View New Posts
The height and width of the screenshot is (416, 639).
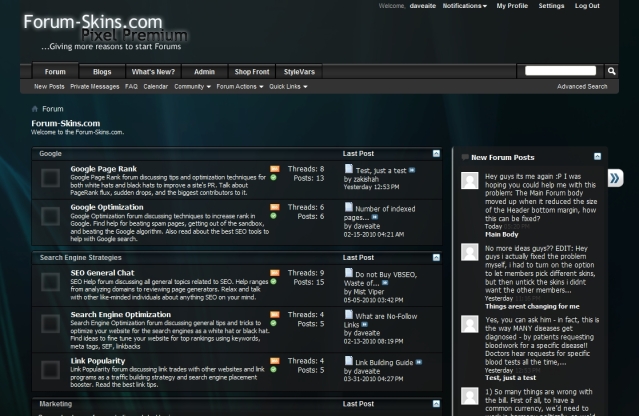tap(49, 86)
